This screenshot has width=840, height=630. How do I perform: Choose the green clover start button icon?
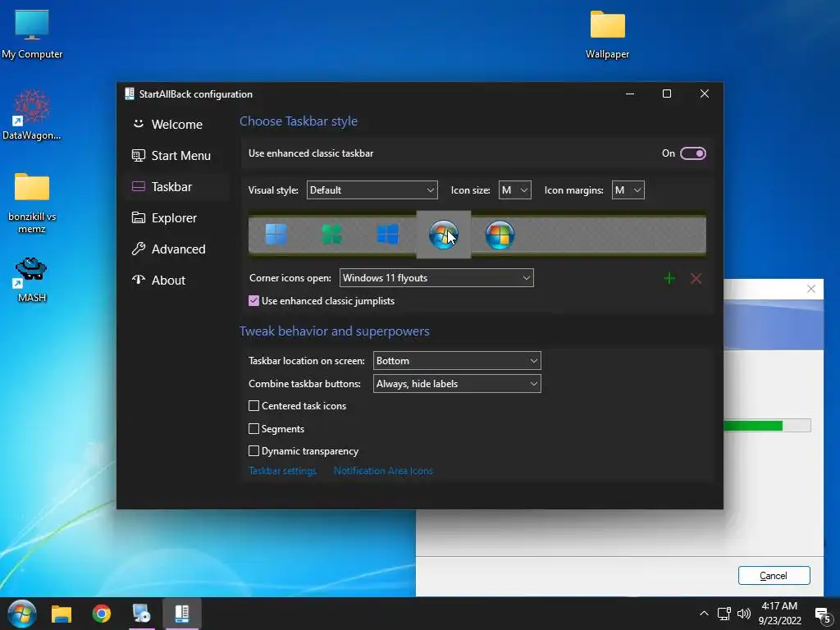point(331,235)
